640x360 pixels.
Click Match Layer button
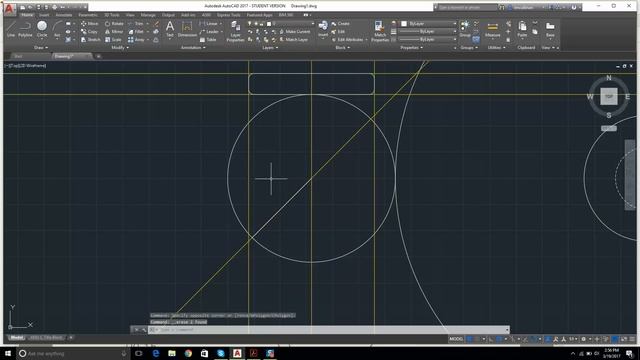click(x=294, y=40)
